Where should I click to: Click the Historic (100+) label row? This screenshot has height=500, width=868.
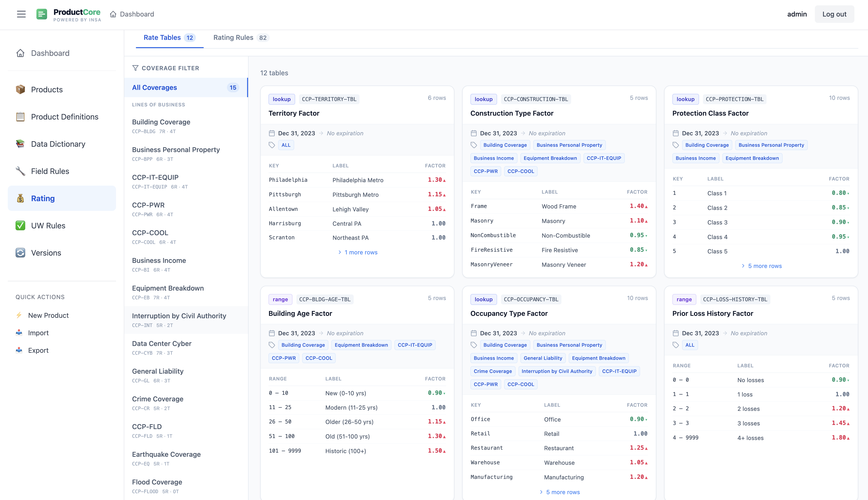(357, 451)
